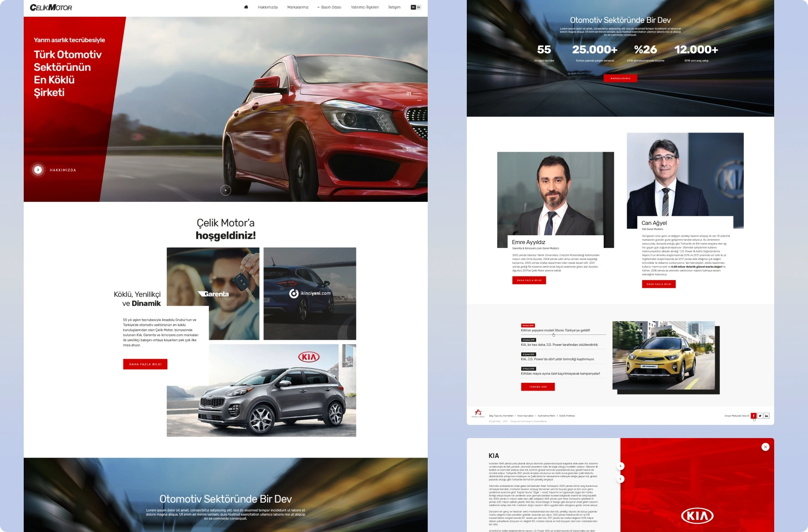
Task: Open the Twitter icon in footer
Action: (x=760, y=416)
